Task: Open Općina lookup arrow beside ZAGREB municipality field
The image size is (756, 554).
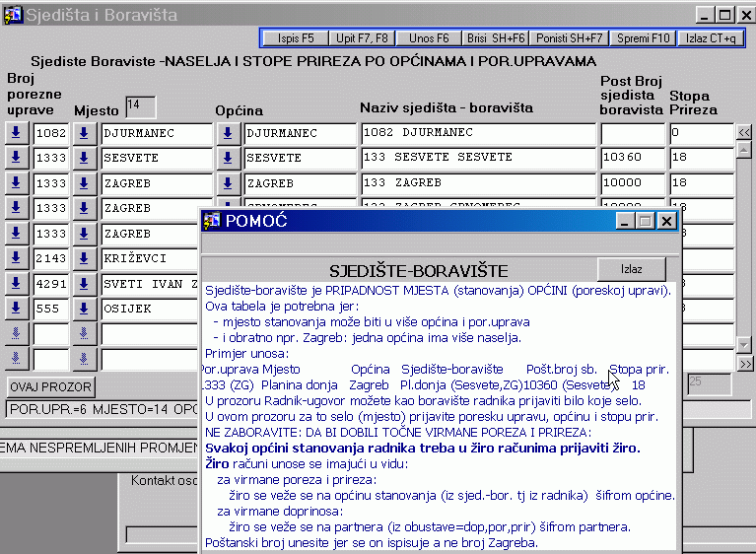Action: tap(228, 183)
